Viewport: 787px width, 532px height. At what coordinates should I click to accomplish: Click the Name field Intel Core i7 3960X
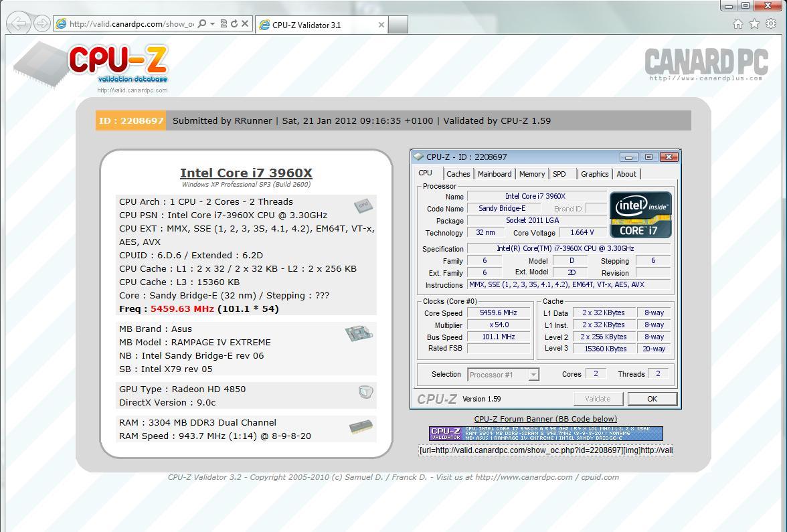(x=537, y=196)
